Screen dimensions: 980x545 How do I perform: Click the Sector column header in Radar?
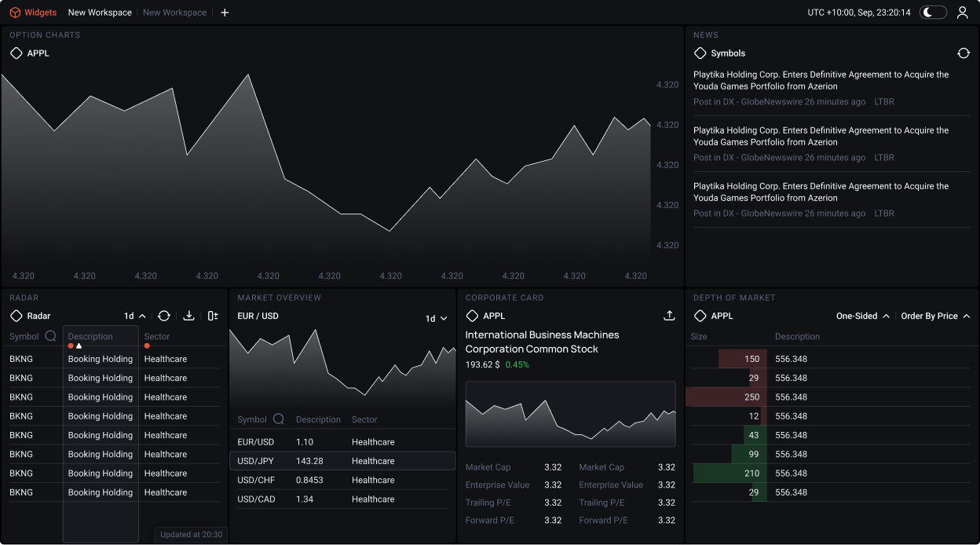pyautogui.click(x=157, y=336)
